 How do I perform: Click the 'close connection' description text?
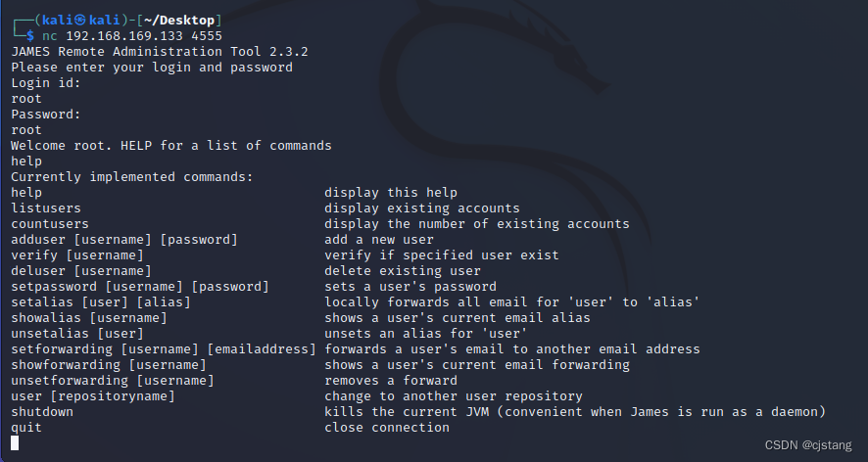click(x=387, y=428)
